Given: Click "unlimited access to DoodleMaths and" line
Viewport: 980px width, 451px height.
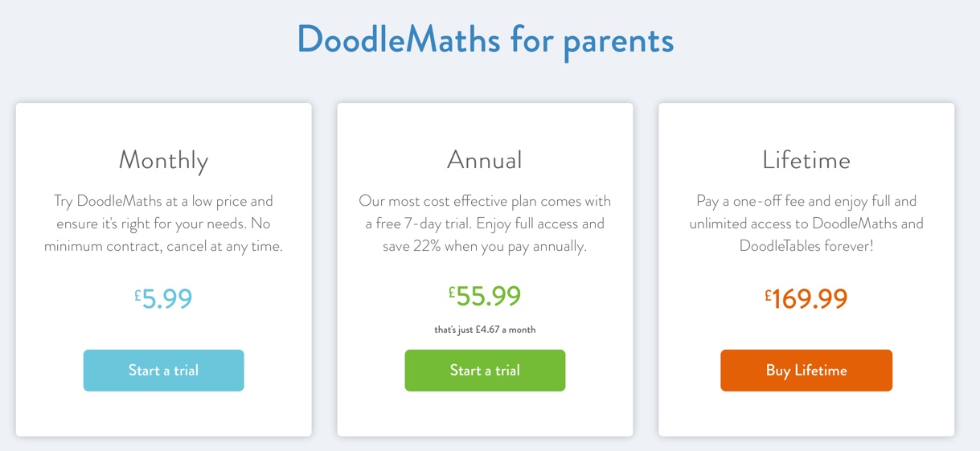Looking at the screenshot, I should (806, 223).
